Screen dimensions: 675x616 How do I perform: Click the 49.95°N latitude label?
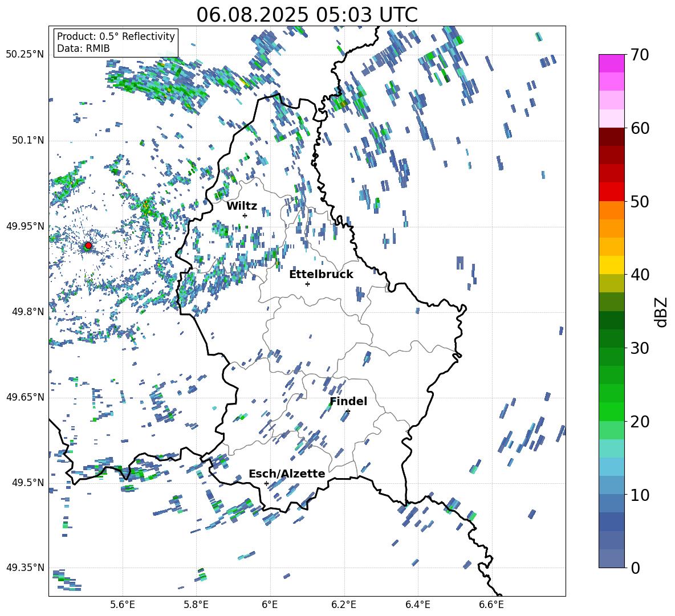(25, 226)
